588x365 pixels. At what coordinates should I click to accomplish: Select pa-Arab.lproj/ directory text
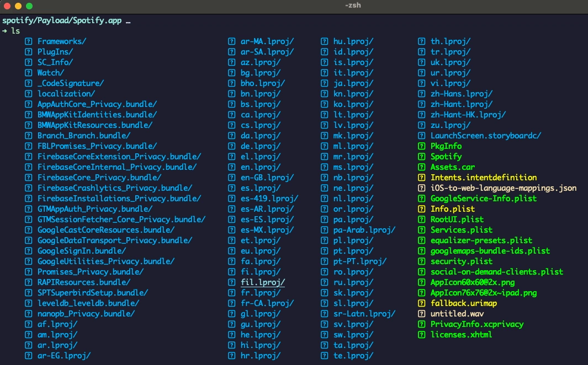pyautogui.click(x=364, y=230)
